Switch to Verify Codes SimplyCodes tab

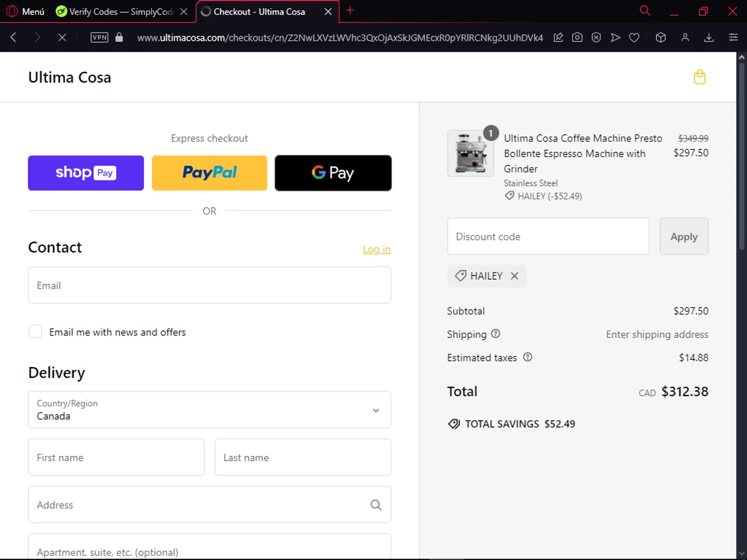point(115,11)
